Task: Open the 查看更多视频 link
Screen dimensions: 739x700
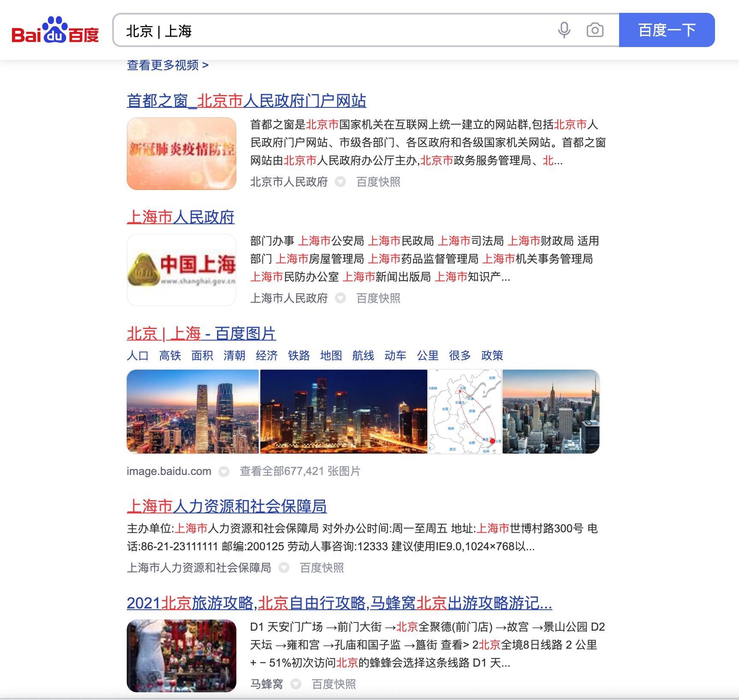Action: click(x=167, y=65)
